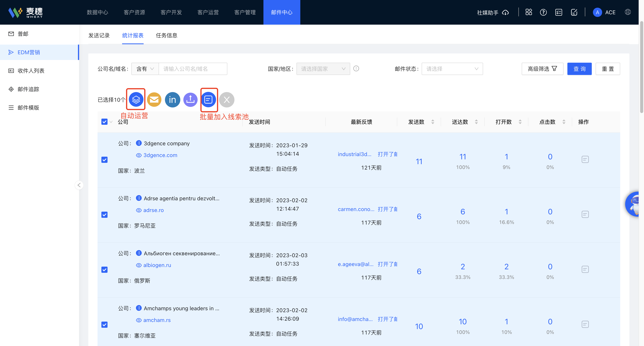Click action icon for Amchamps row
Image resolution: width=644 pixels, height=346 pixels.
(x=585, y=324)
